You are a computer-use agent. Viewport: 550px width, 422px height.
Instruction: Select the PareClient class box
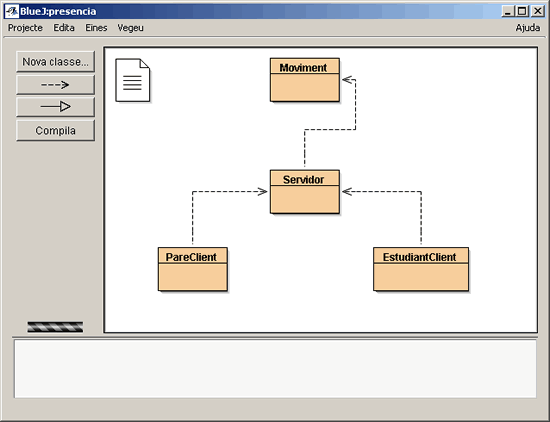pos(193,269)
